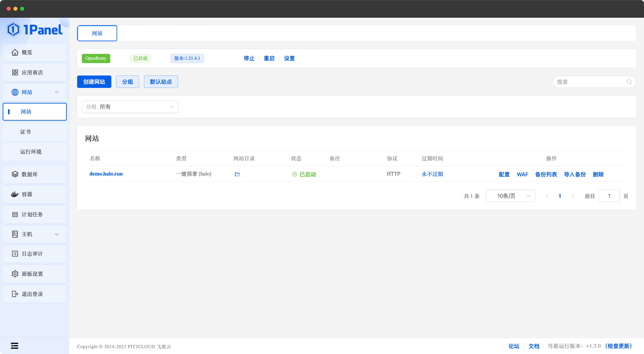Click the 计划任务 calendar icon

point(15,214)
